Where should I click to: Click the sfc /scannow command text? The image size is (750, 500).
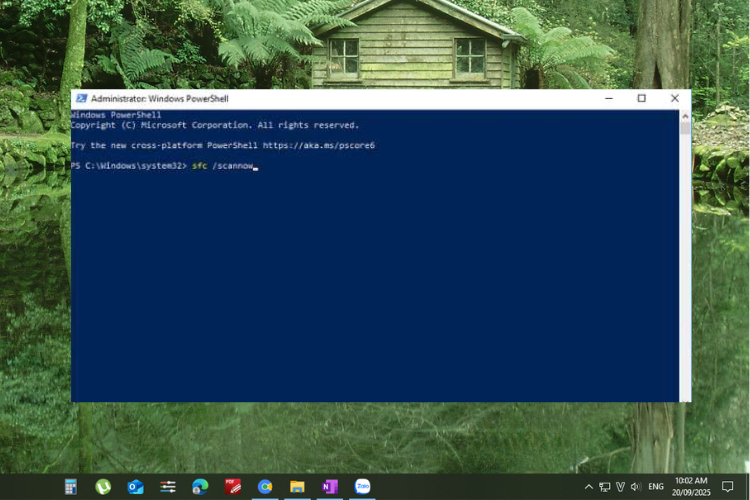[222, 166]
